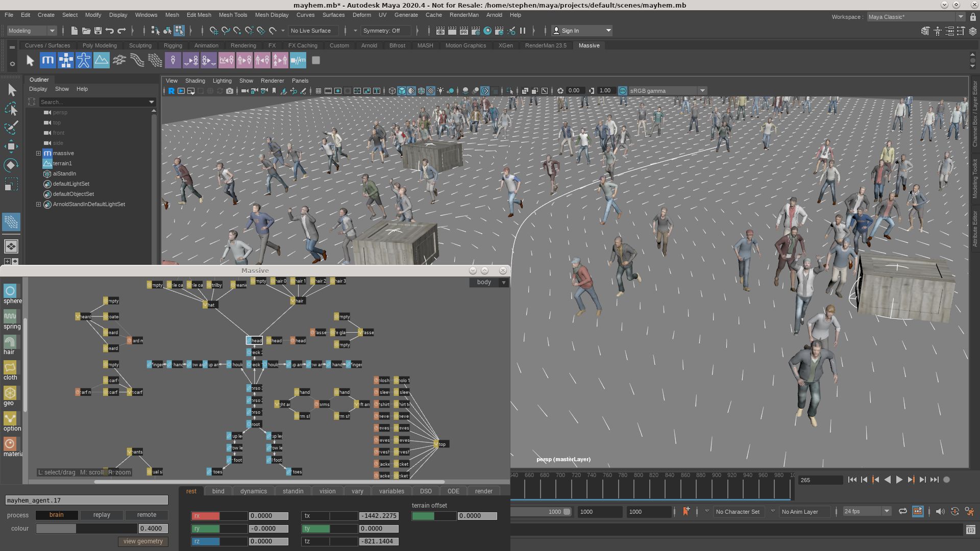980x551 pixels.
Task: Click the viewport camera snapshot icon
Action: 230,91
